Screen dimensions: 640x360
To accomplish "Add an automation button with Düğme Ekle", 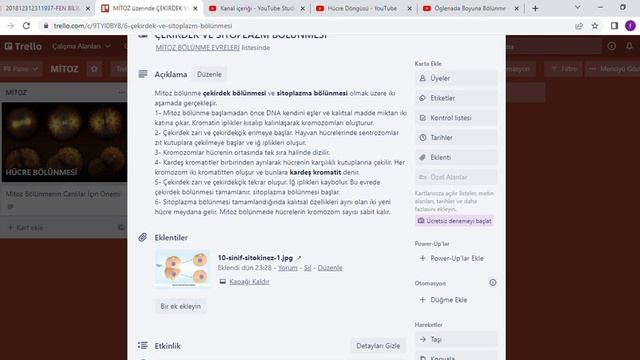I will coord(456,300).
